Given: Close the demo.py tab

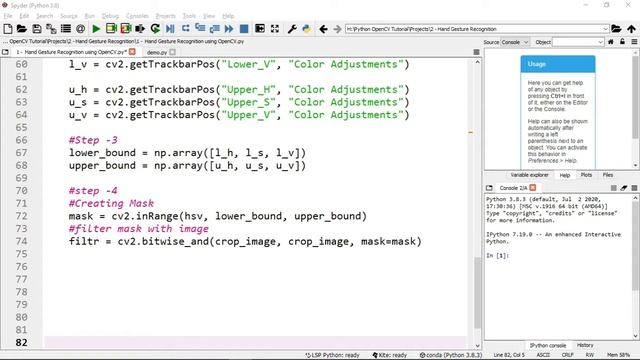Looking at the screenshot, I should point(172,52).
